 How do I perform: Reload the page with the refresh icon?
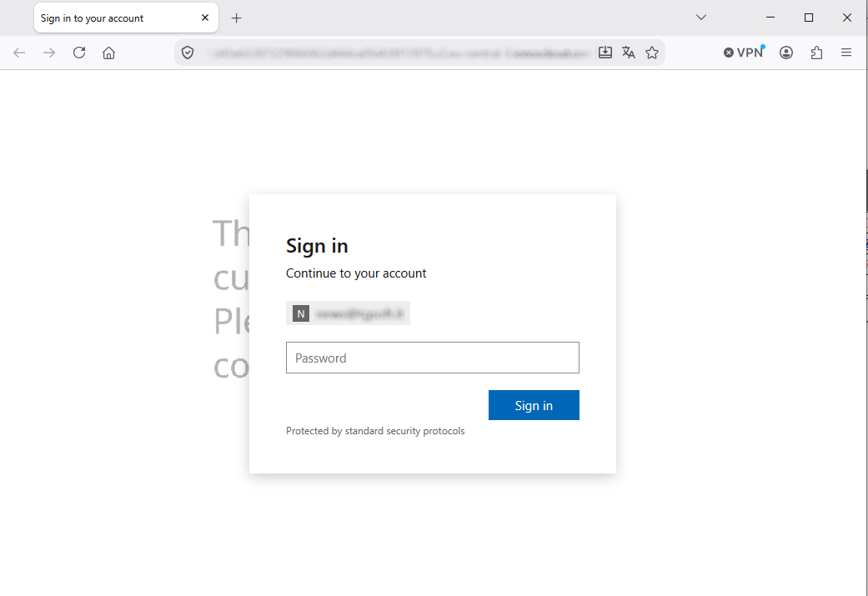click(79, 53)
